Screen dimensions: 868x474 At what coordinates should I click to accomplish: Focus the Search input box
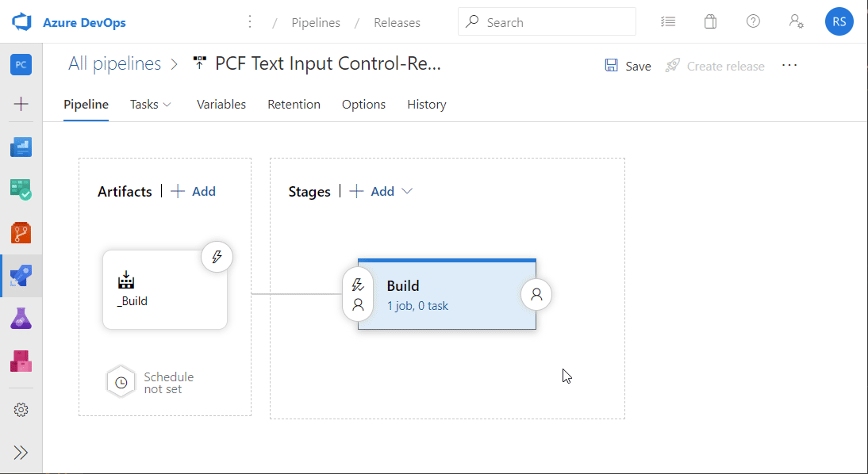547,21
